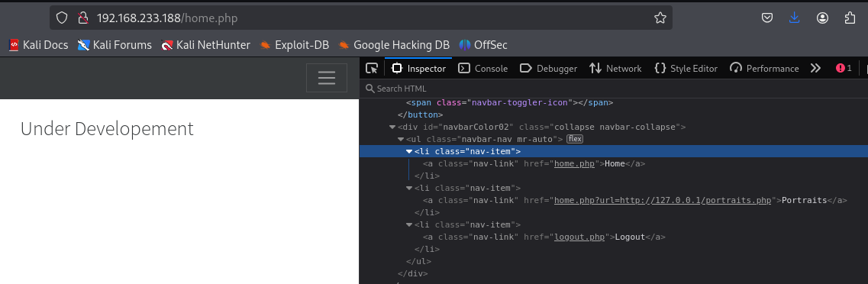The image size is (868, 284).
Task: Collapse the selected first nav-item li
Action: pos(409,151)
